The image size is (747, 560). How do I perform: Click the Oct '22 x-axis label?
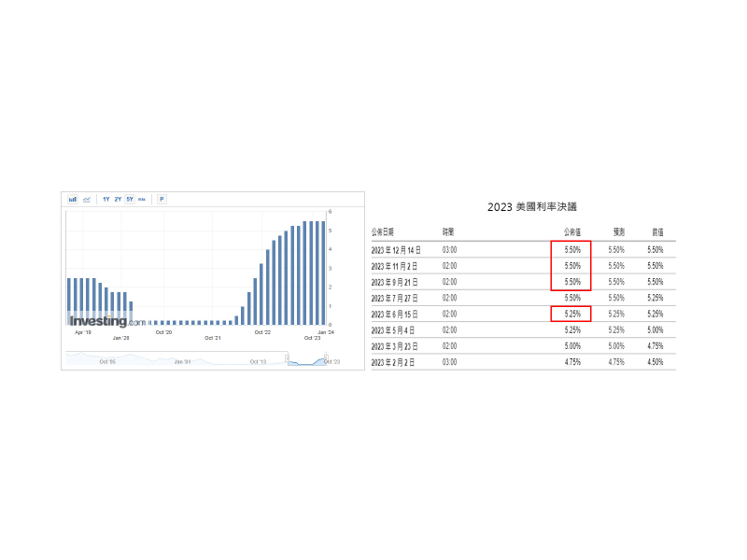(262, 332)
